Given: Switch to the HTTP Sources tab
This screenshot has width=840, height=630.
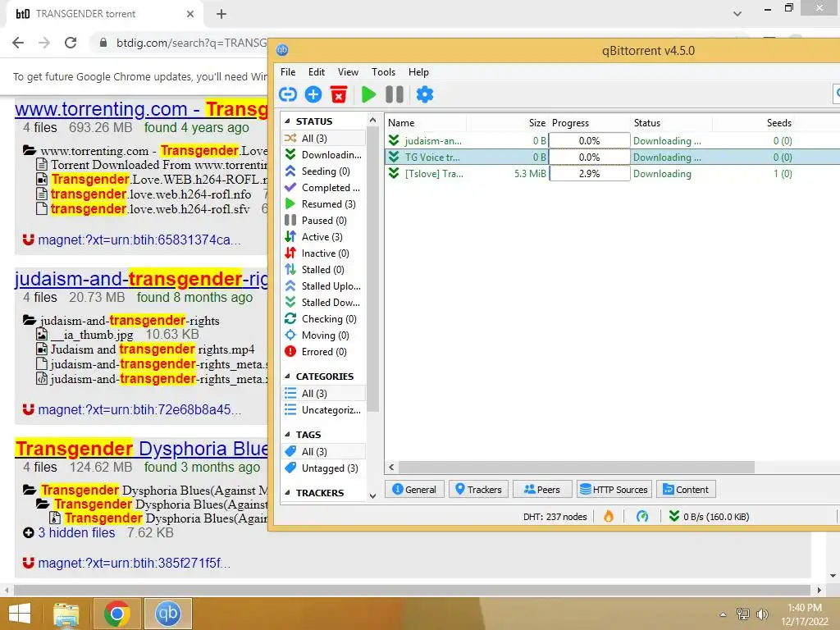Looking at the screenshot, I should (614, 490).
